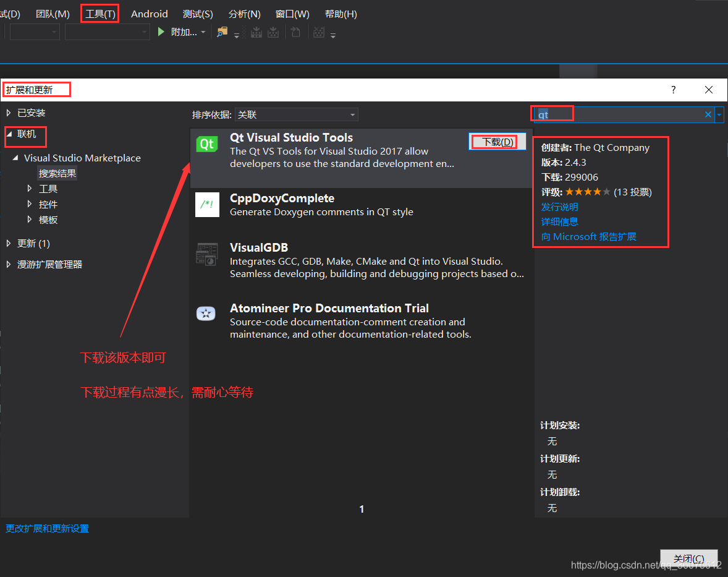Click the second greyed memory-chip toolbar icon

[x=274, y=32]
